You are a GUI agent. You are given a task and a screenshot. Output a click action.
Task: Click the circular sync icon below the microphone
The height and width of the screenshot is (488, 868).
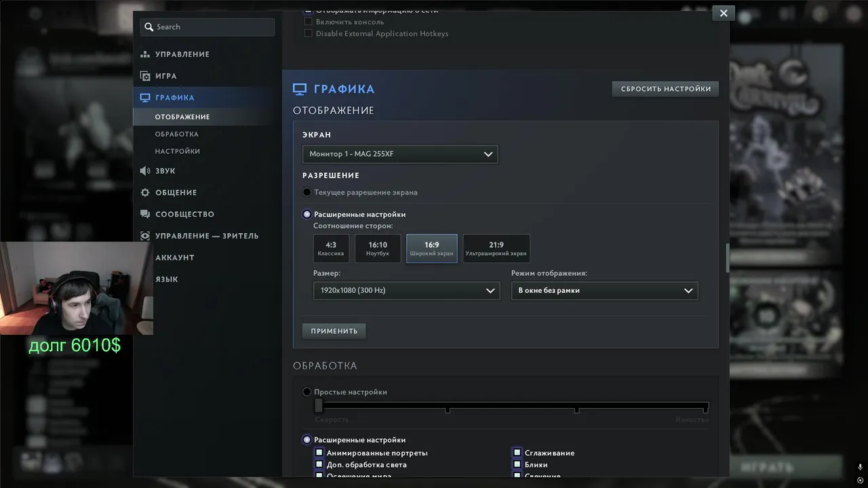(x=860, y=481)
